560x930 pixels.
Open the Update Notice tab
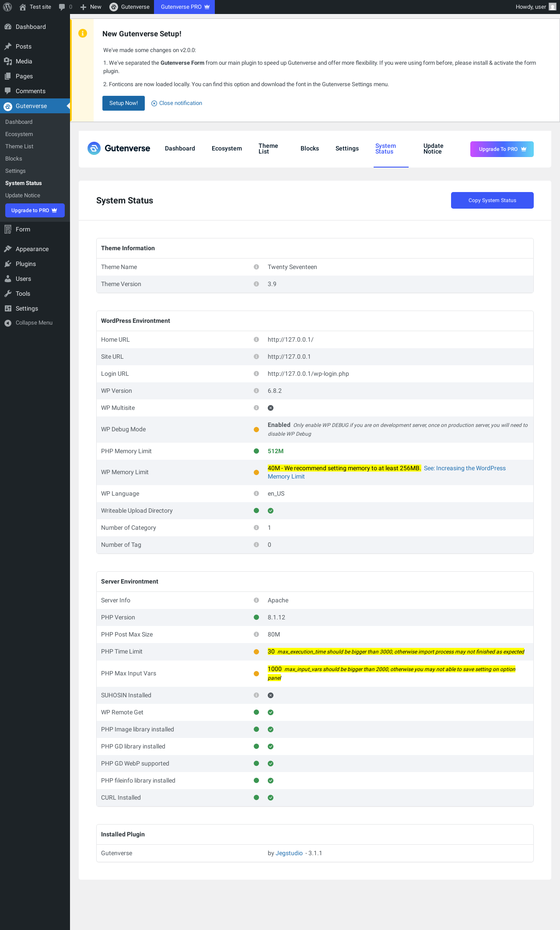click(433, 149)
